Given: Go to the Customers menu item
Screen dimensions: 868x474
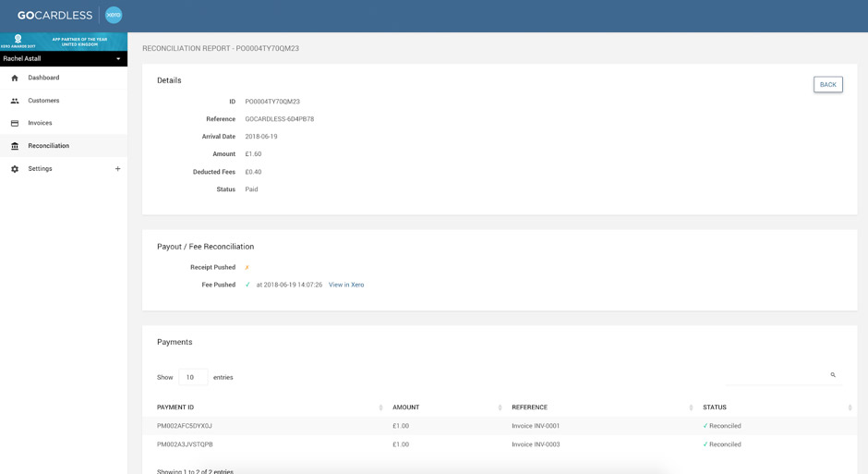Looking at the screenshot, I should coord(64,101).
